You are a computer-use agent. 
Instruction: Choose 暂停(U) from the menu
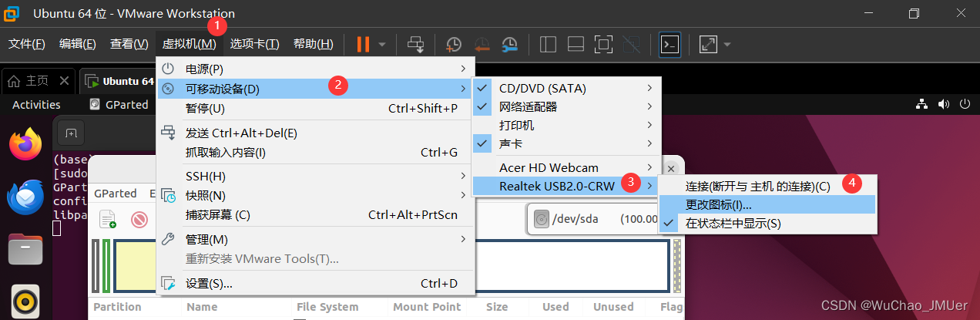[315, 108]
